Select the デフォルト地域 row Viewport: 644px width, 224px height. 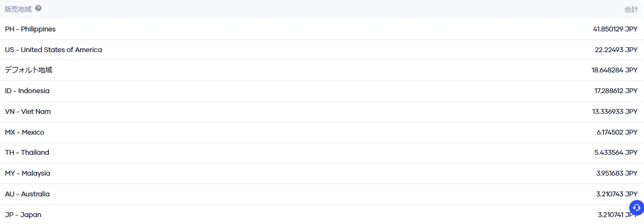[322, 70]
